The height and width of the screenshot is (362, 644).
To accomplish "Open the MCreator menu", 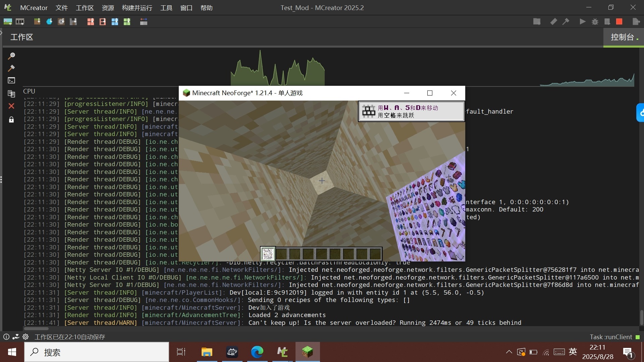I will (x=34, y=8).
